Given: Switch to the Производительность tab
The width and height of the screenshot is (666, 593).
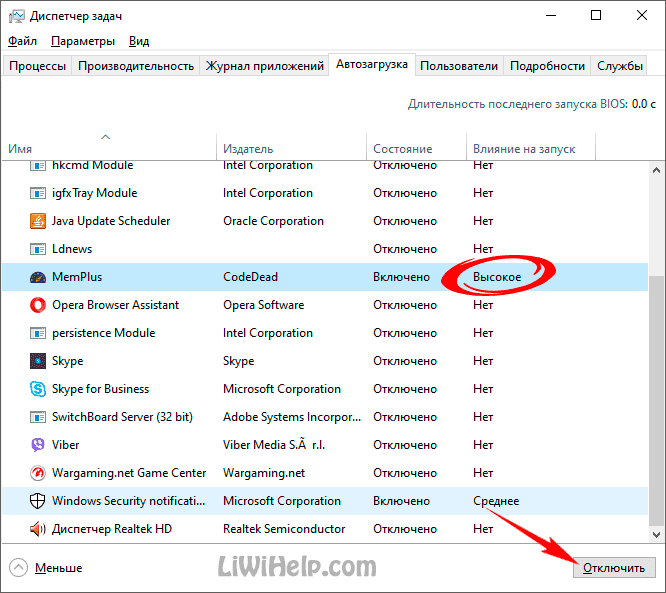Looking at the screenshot, I should pyautogui.click(x=136, y=66).
